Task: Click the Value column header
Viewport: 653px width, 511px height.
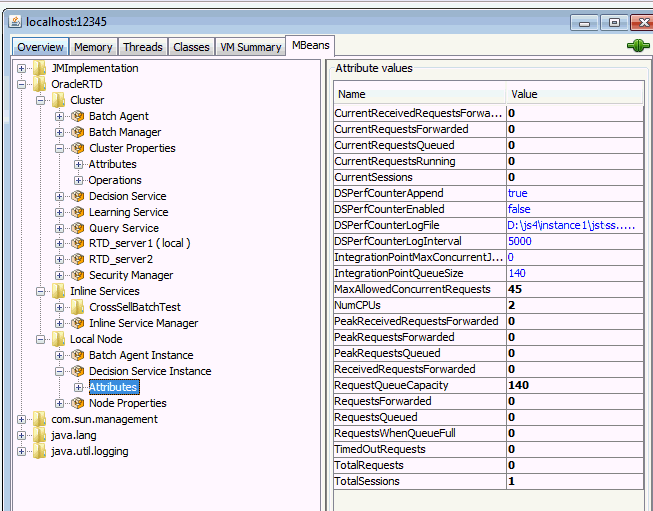Action: click(x=575, y=94)
